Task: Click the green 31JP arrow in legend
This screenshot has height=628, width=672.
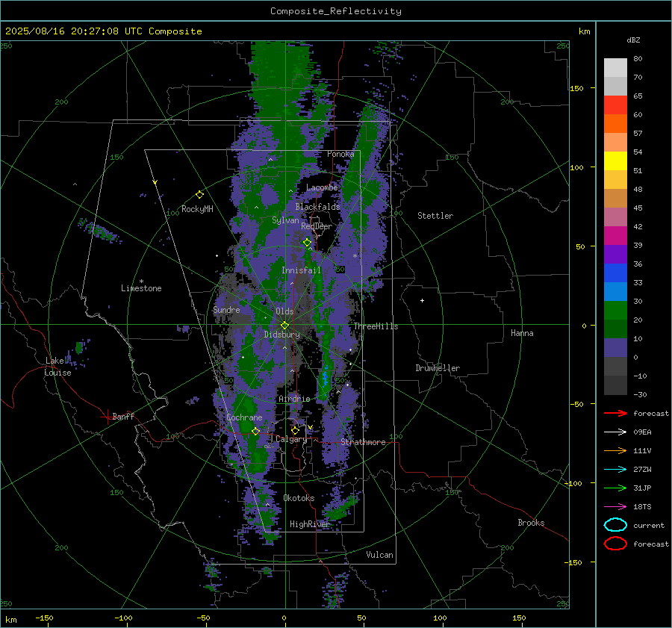Action: pos(615,488)
